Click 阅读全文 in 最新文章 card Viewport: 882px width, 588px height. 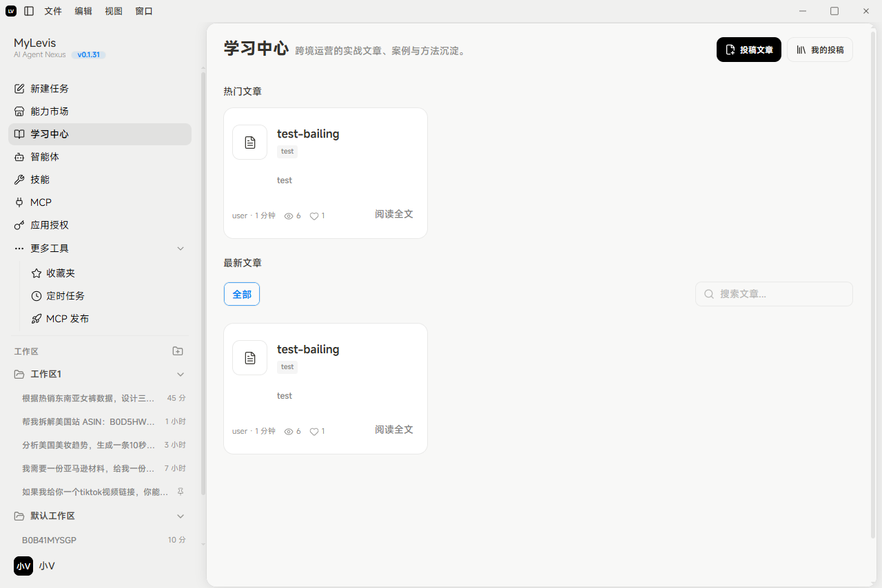(394, 430)
